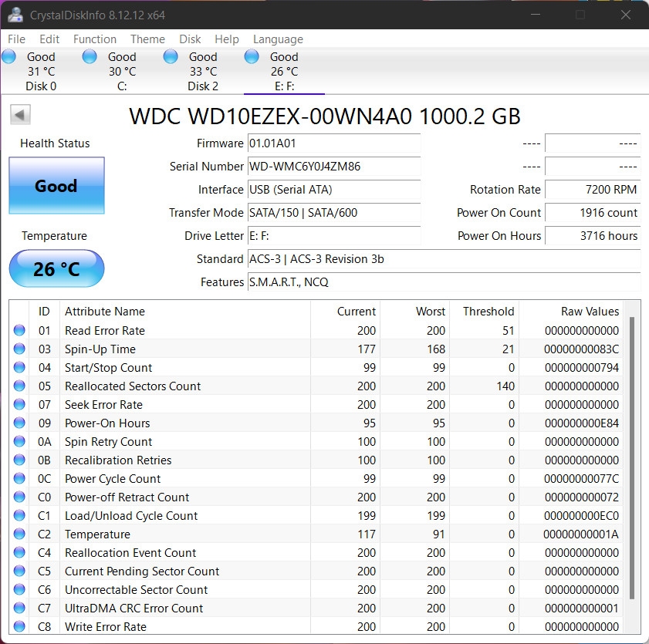The image size is (649, 644).
Task: Click status orb of Power-On Hours row
Action: [x=19, y=423]
